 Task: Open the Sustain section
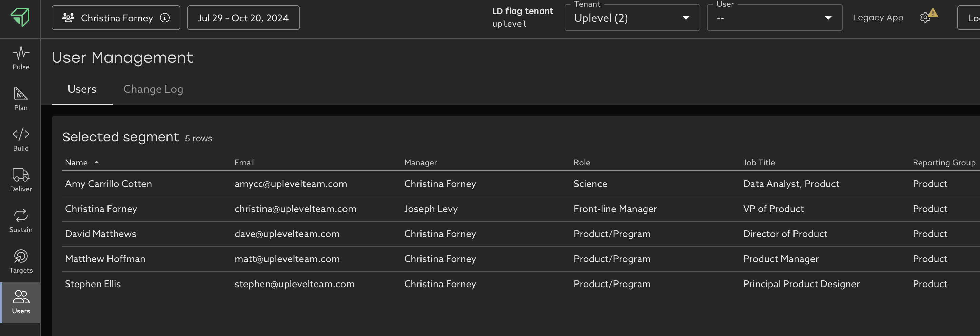[21, 221]
